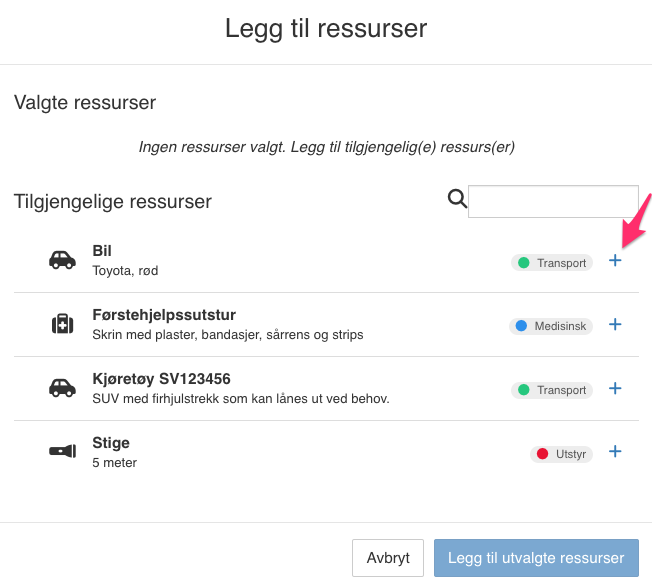The height and width of the screenshot is (582, 652).
Task: Click the Transport tag on Bil row
Action: [552, 263]
